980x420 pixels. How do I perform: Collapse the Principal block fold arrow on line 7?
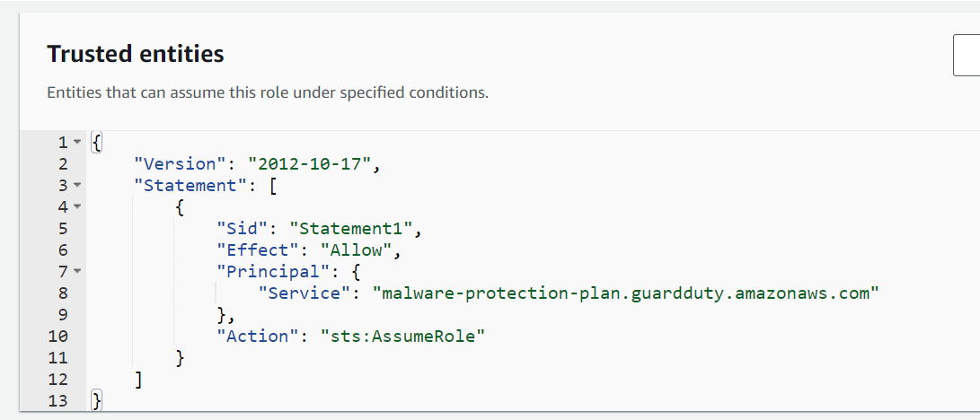click(77, 271)
